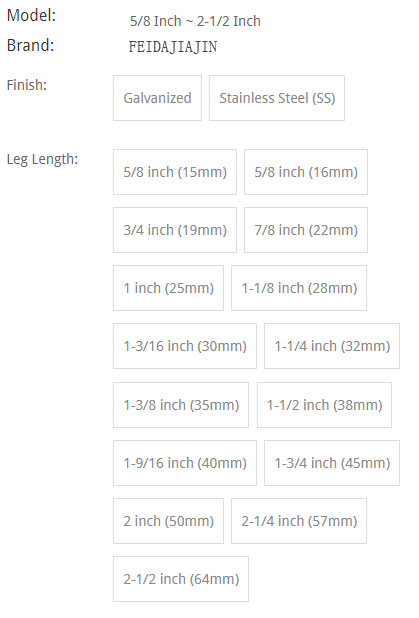This screenshot has width=419, height=618.
Task: Click the model range text
Action: click(x=195, y=21)
